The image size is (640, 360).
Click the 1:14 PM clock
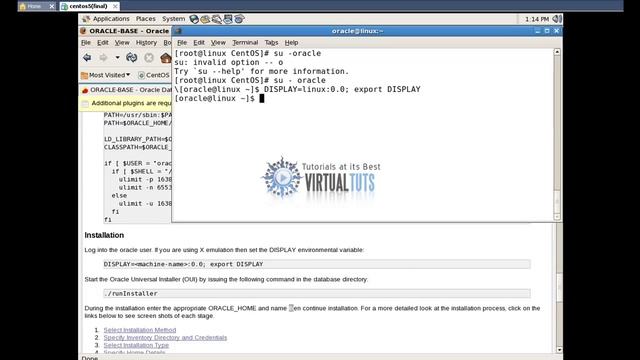click(x=537, y=19)
